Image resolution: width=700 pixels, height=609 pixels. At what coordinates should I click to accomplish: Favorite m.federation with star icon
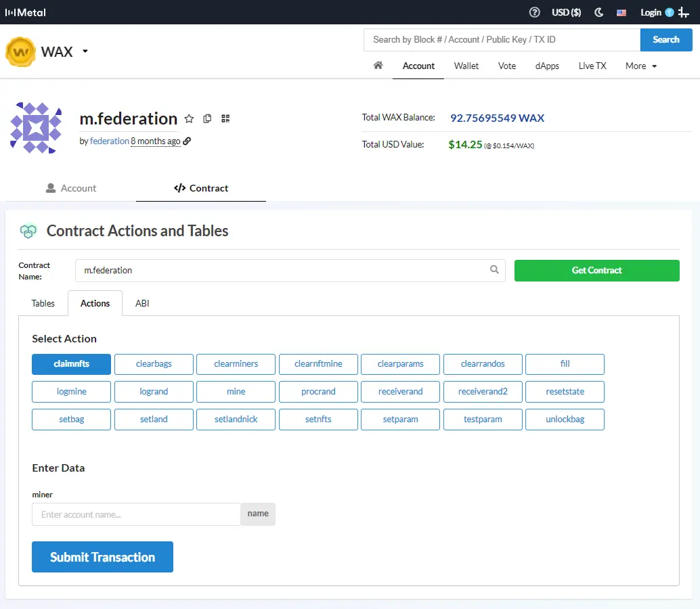pos(190,118)
